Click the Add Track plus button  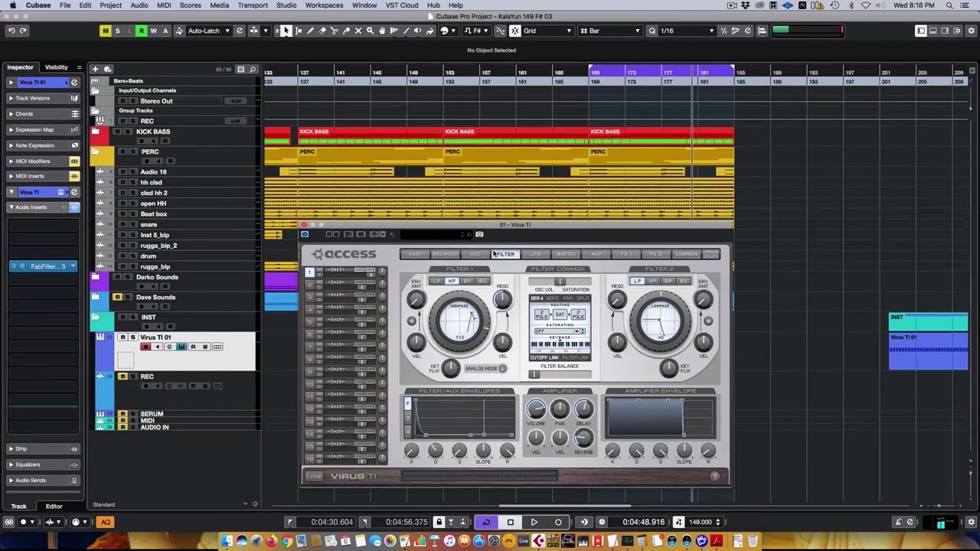[95, 69]
